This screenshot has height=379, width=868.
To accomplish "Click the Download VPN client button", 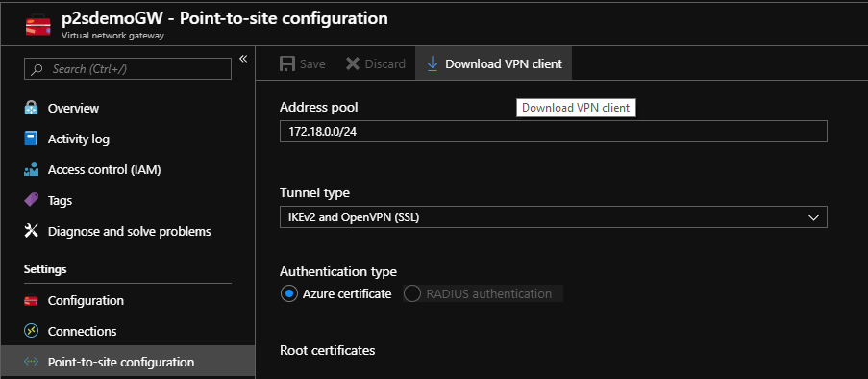I will click(x=493, y=63).
